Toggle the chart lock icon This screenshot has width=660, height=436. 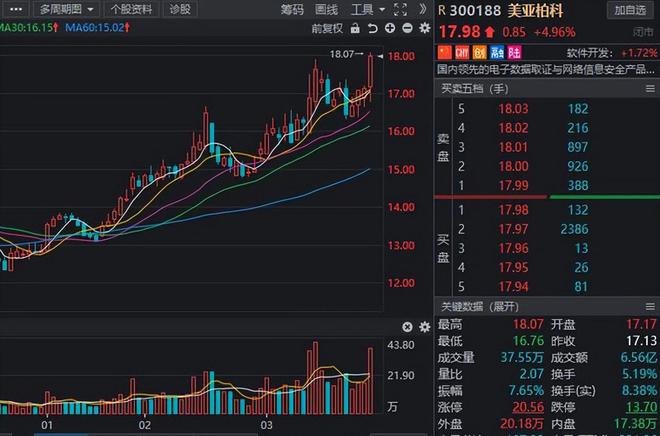(x=355, y=28)
